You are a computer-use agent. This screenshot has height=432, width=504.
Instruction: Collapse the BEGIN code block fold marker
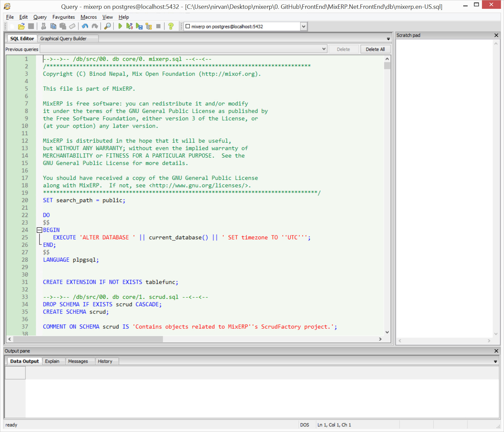pos(39,230)
